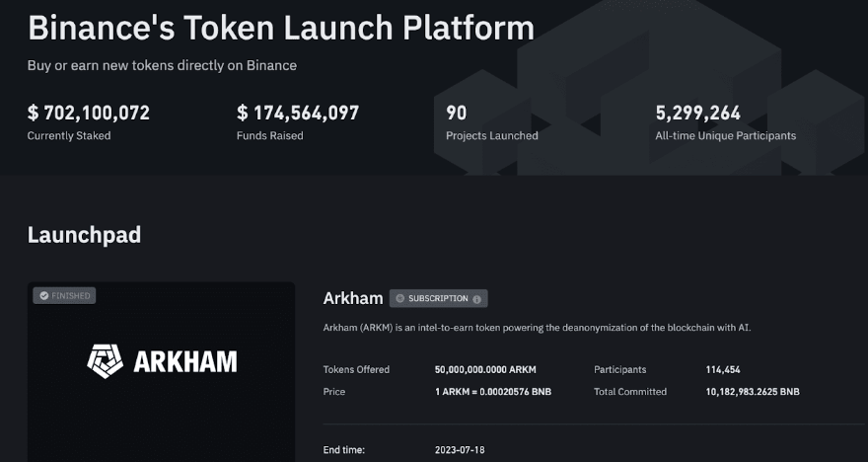Image resolution: width=868 pixels, height=462 pixels.
Task: Click the 50,000,000.0000 ARKM value
Action: coord(485,369)
